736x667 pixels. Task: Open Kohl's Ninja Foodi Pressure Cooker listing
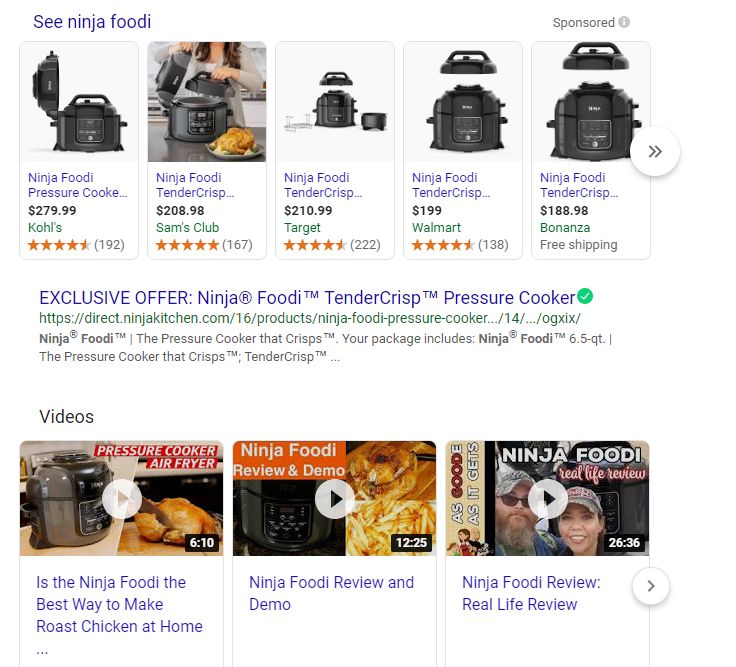(77, 185)
